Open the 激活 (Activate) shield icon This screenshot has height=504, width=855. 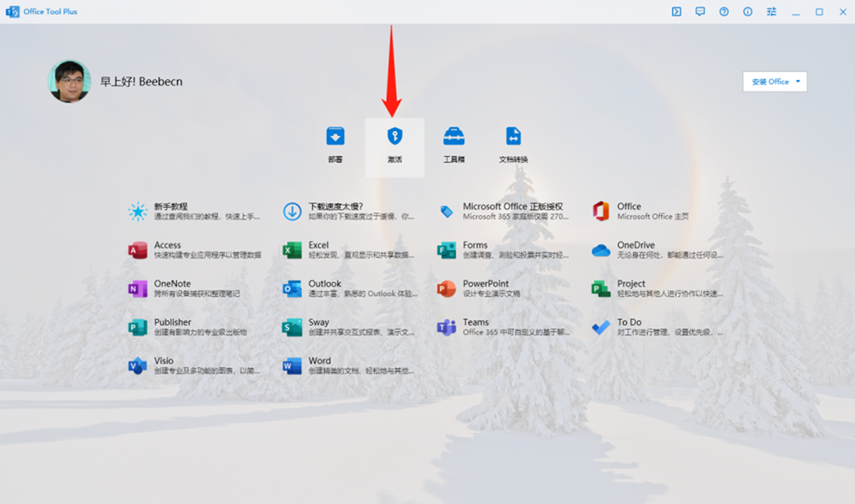pyautogui.click(x=395, y=136)
